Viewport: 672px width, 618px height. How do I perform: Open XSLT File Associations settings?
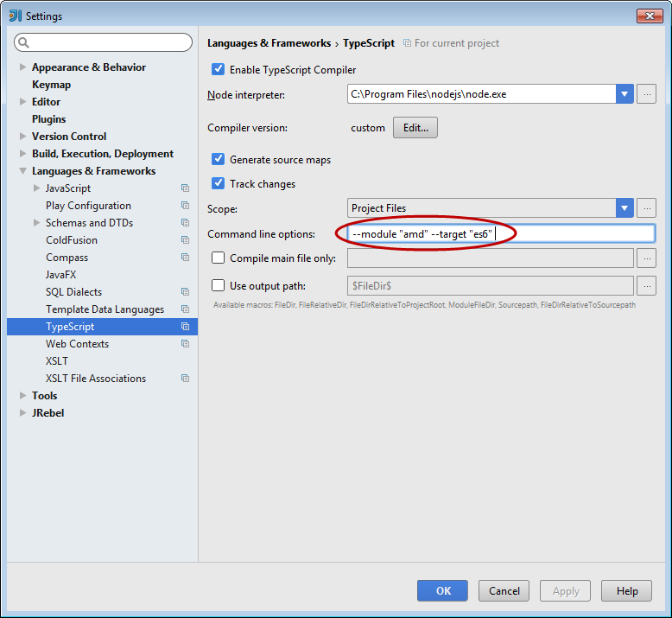tap(96, 379)
